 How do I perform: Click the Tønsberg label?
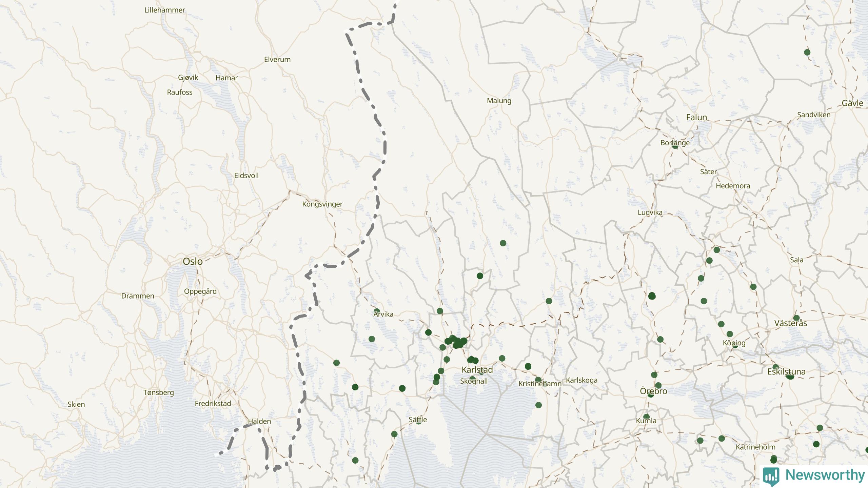(x=159, y=393)
